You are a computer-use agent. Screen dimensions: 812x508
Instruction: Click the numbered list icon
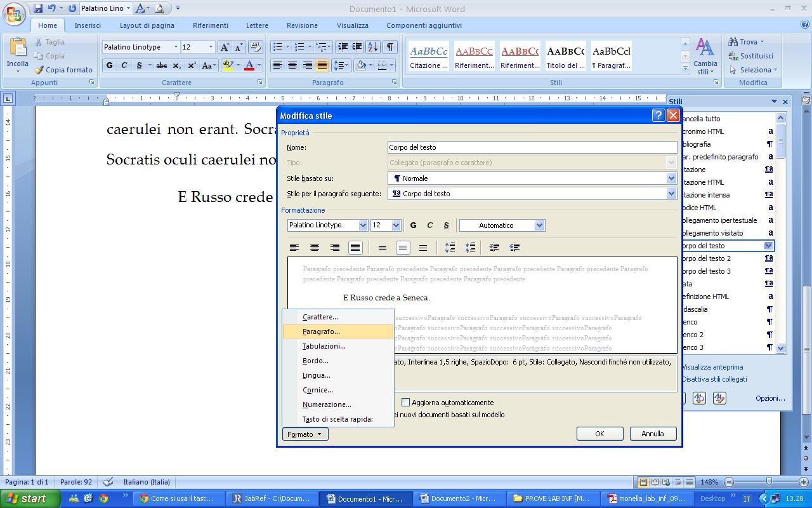click(299, 47)
